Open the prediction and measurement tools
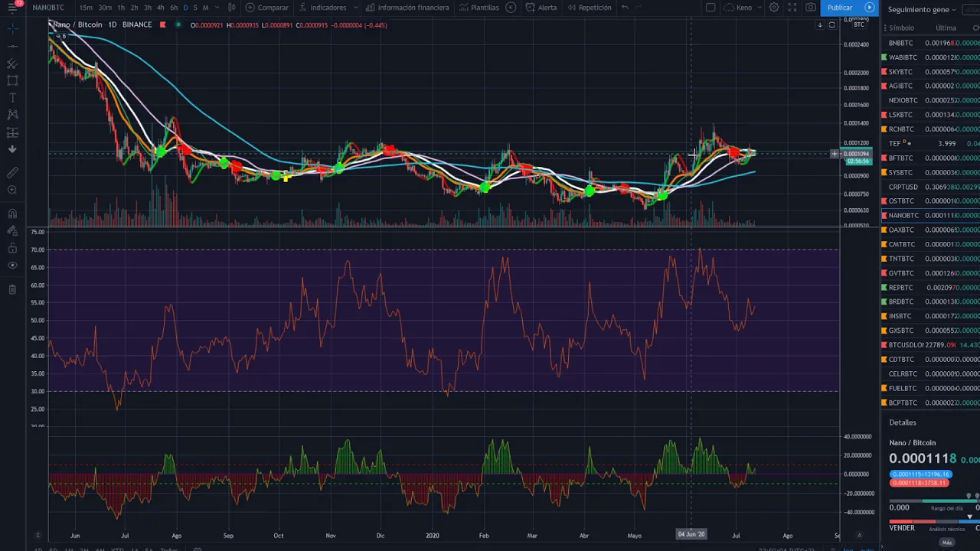Screen dimensions: 980x551 12,132
